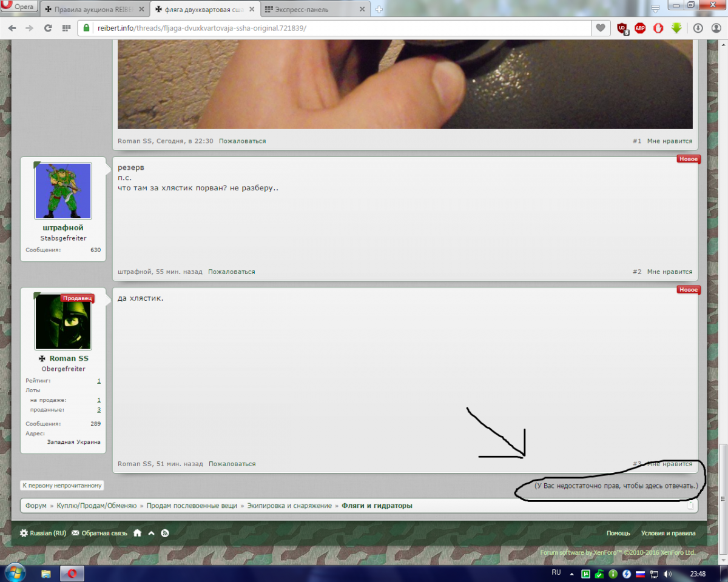Viewport: 728px width, 582px height.
Task: Report post #3 via Пожаловаться
Action: [x=232, y=464]
